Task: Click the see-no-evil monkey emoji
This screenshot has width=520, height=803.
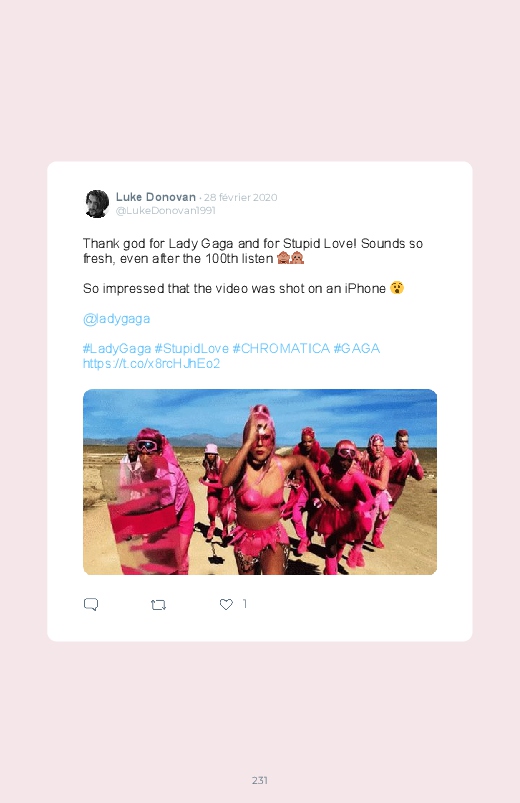Action: [283, 258]
